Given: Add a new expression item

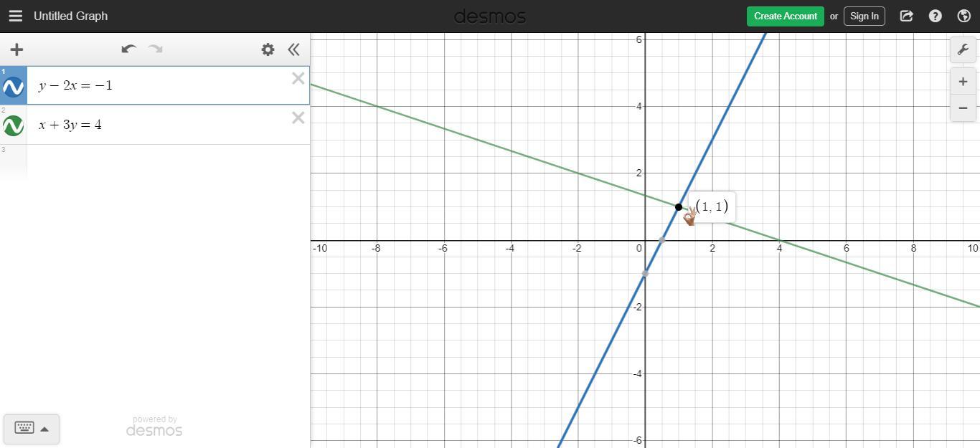Looking at the screenshot, I should tap(17, 49).
